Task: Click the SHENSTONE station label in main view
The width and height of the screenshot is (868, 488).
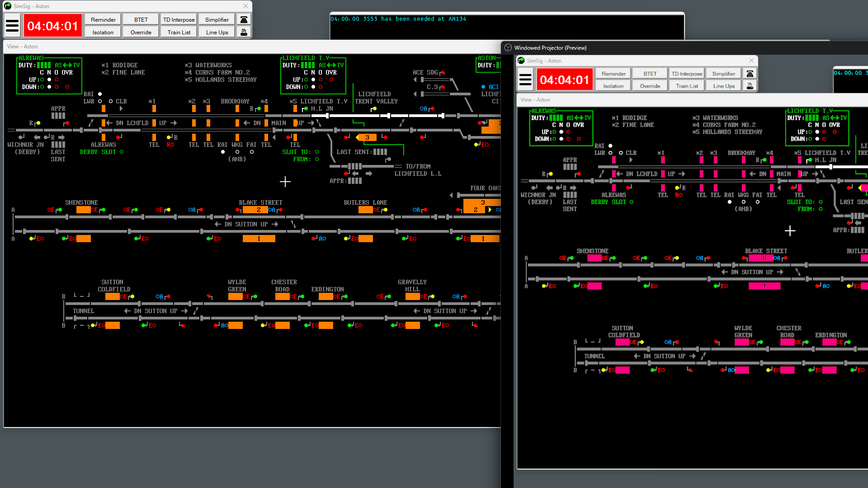Action: pos(81,202)
